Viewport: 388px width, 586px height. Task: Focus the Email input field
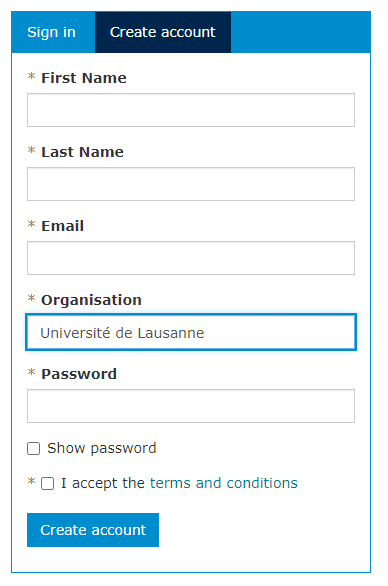coord(191,258)
